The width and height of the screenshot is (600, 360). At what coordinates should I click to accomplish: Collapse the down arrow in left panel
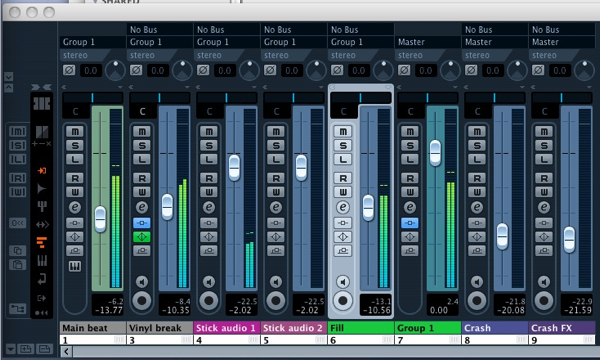pyautogui.click(x=8, y=77)
